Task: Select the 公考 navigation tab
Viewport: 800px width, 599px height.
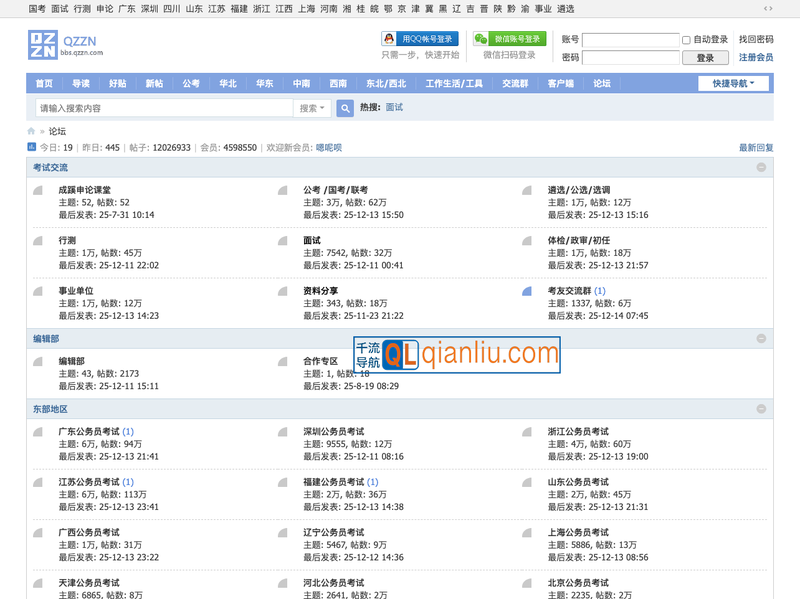Action: click(x=191, y=84)
